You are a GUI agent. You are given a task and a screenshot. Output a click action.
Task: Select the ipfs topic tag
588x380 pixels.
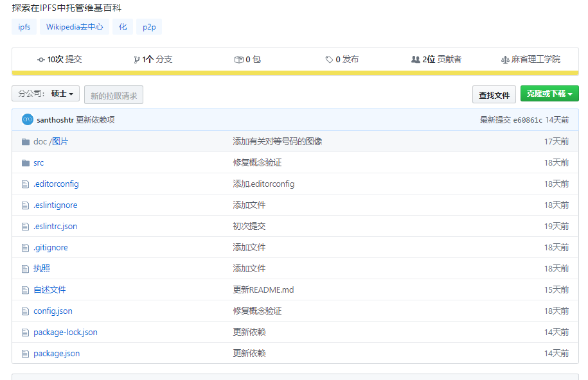click(x=24, y=27)
